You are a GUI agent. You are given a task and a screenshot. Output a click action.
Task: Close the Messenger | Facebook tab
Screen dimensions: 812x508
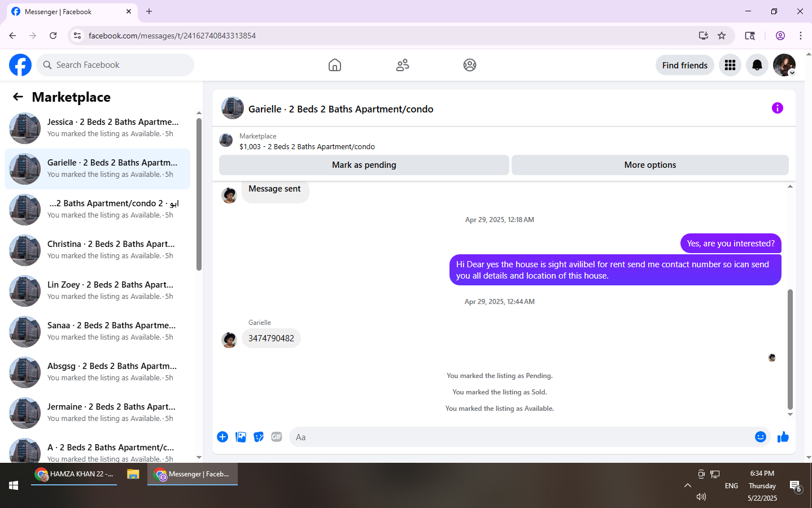[x=129, y=11]
